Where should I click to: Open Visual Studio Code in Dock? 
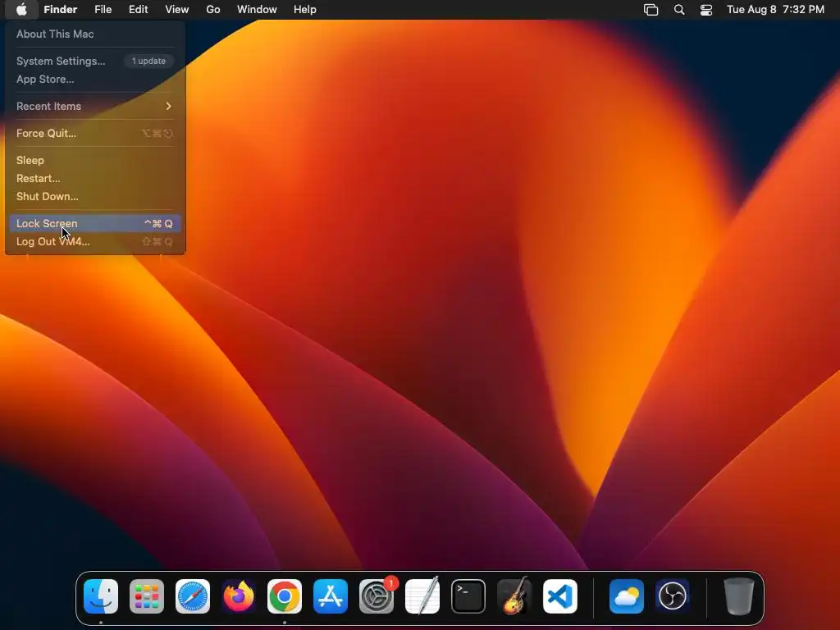pyautogui.click(x=560, y=596)
